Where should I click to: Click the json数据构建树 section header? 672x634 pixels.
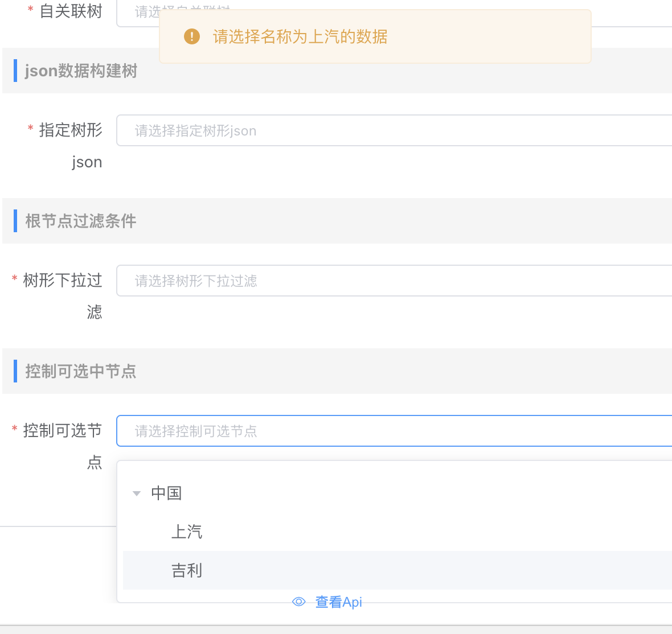point(81,71)
